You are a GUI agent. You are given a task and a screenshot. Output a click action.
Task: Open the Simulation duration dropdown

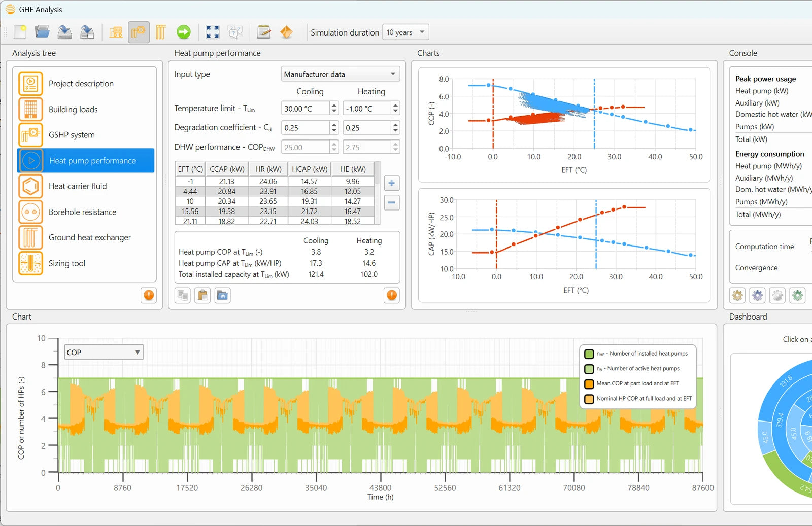pyautogui.click(x=405, y=32)
